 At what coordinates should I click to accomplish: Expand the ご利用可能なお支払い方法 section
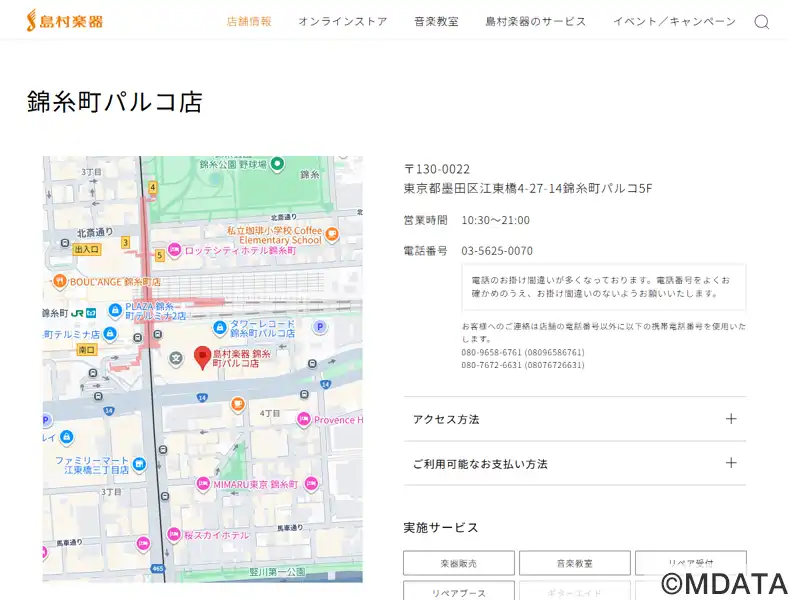coord(575,463)
